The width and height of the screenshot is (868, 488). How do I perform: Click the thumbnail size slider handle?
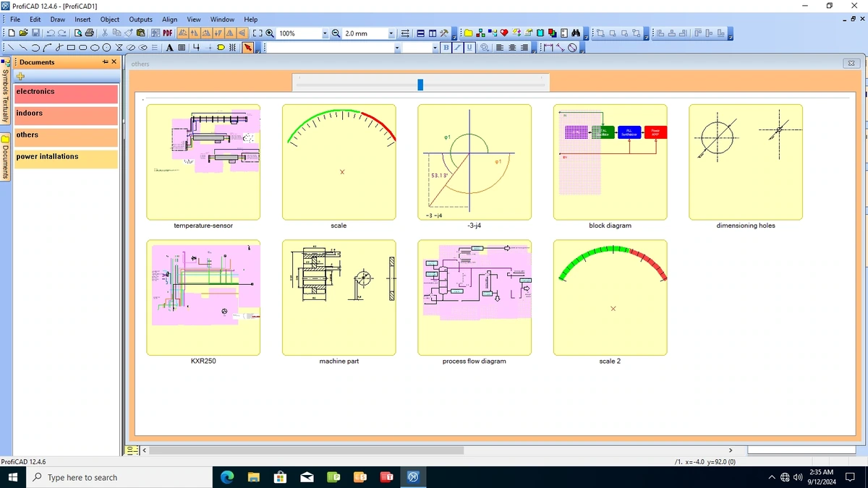click(x=420, y=85)
